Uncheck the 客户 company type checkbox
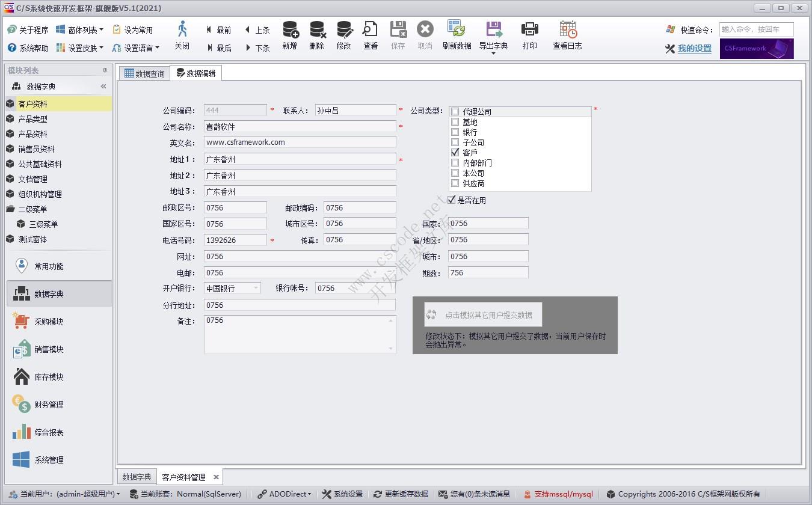 click(x=455, y=152)
